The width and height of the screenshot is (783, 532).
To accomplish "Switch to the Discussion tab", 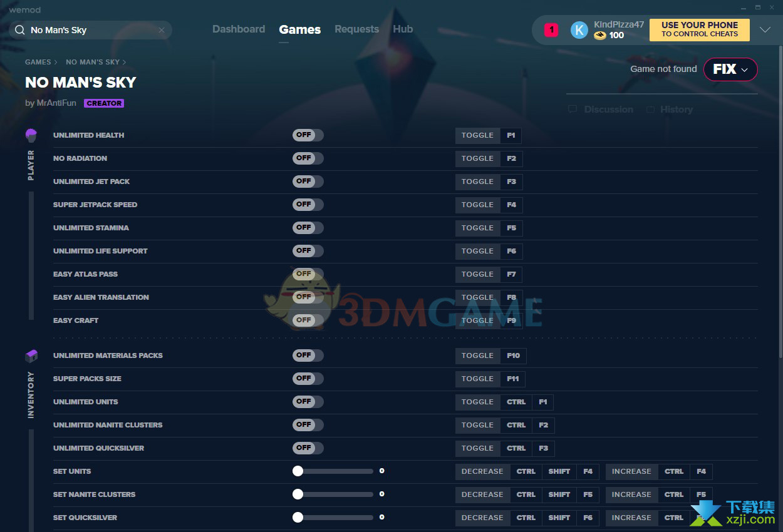I will [601, 110].
